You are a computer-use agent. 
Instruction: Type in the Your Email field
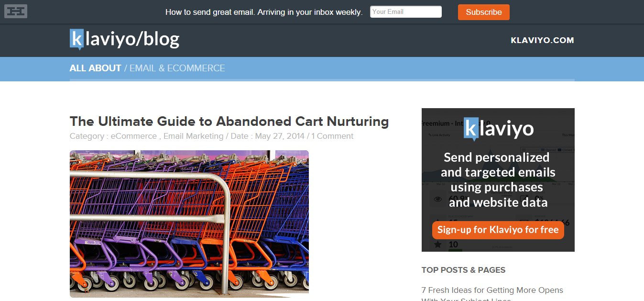point(405,12)
